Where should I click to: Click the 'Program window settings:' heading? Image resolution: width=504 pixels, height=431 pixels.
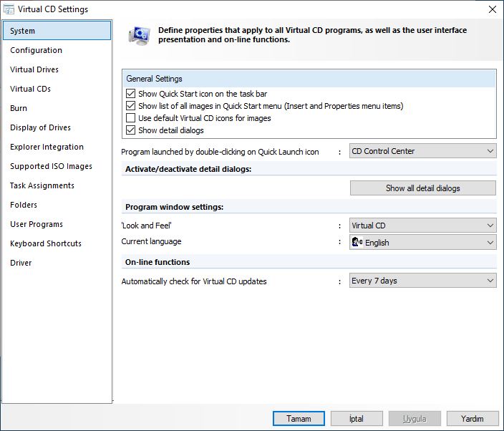[174, 207]
